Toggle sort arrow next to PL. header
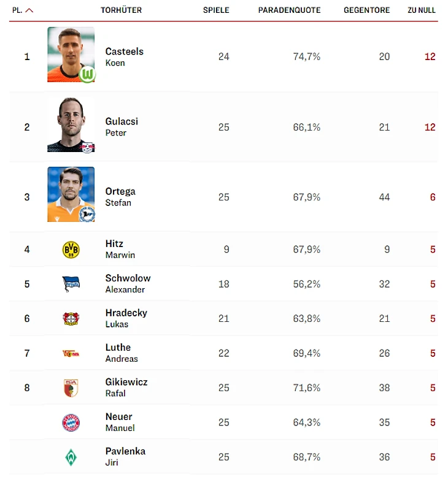448x477 pixels. 29,10
